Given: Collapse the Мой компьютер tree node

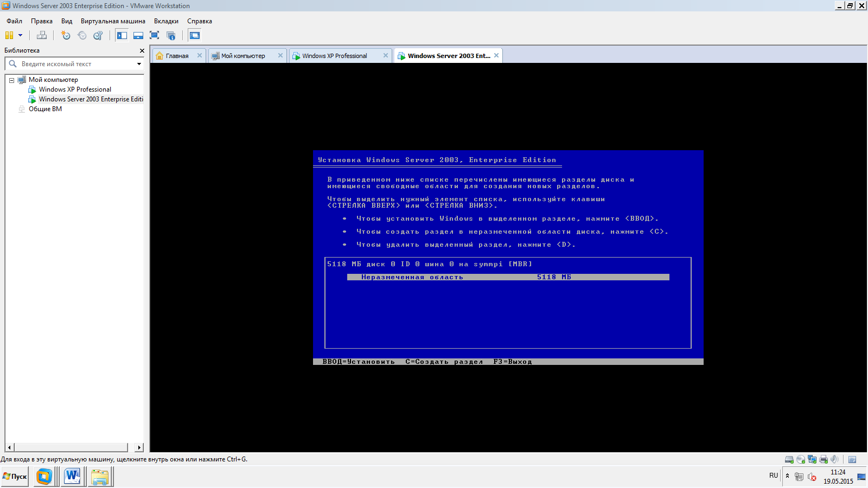Looking at the screenshot, I should pos(11,80).
